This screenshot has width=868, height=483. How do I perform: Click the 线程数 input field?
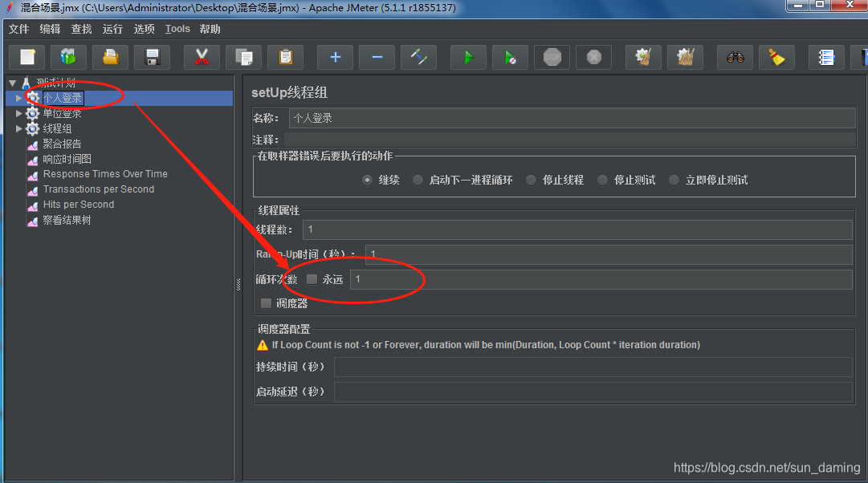tap(577, 229)
